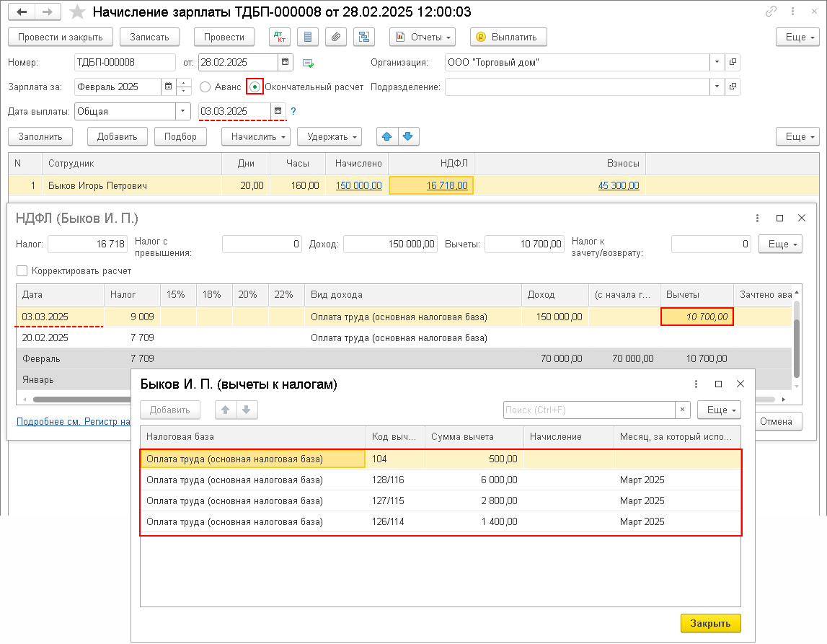Open the calendar picker for document date 28.02.2025
This screenshot has height=644, width=827.
286,63
